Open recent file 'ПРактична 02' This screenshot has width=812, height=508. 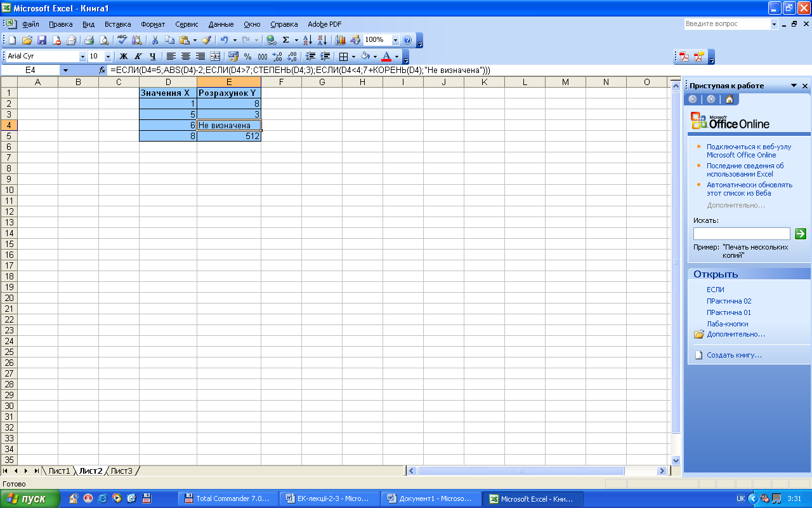[729, 301]
